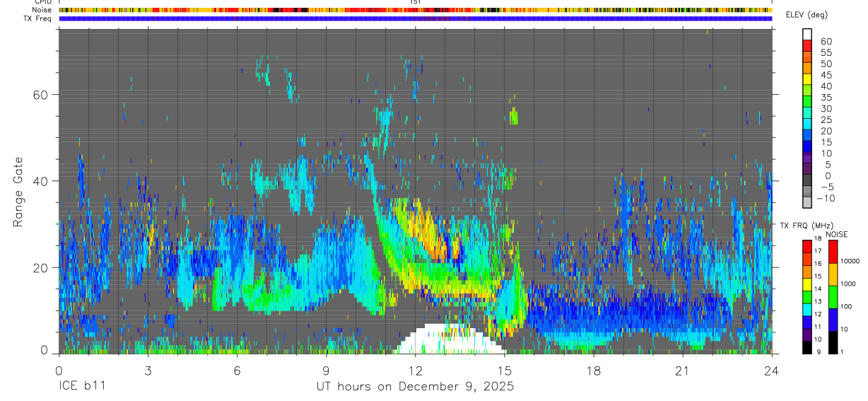Select the yellow segment of ELEV color bar
Image resolution: width=868 pixels, height=401 pixels.
pos(807,79)
